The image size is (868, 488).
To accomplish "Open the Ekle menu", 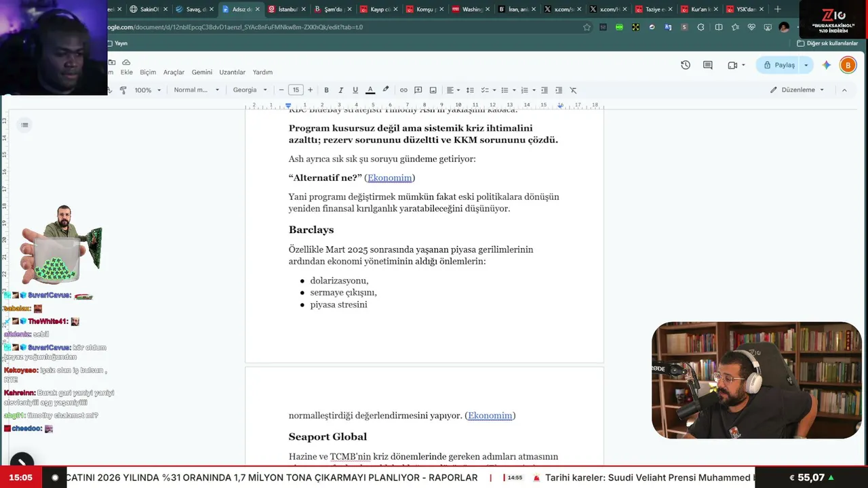I will coord(127,72).
